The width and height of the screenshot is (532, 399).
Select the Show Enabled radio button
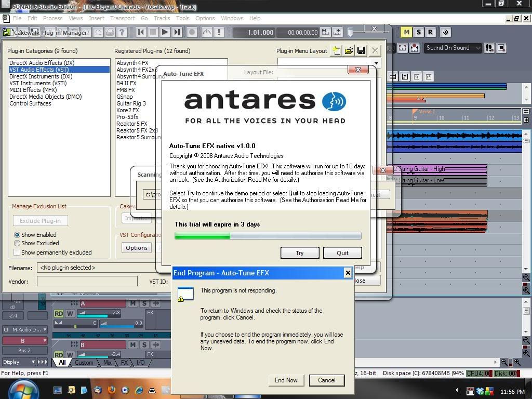click(17, 235)
